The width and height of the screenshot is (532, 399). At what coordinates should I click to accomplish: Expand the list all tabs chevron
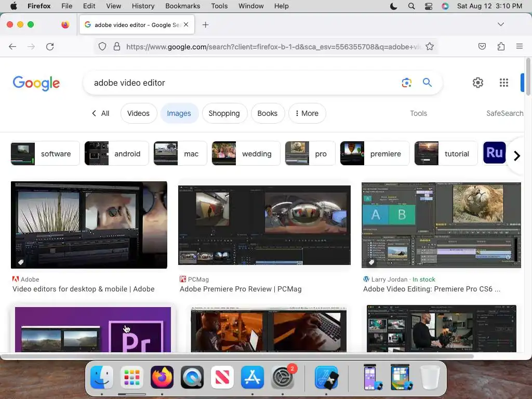pyautogui.click(x=500, y=24)
